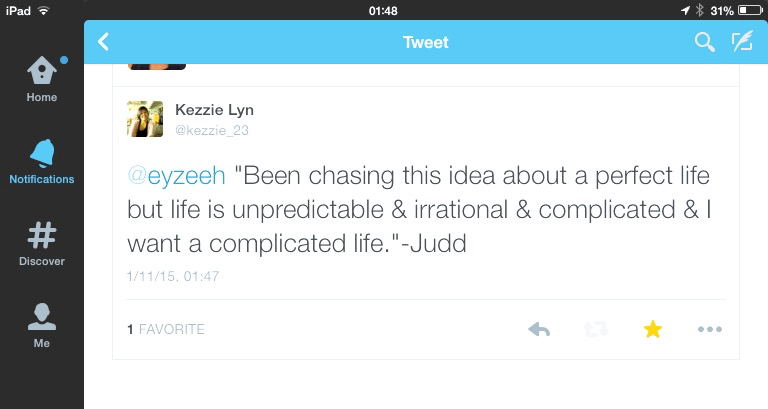
Task: Tap the back arrow in header
Action: (104, 42)
